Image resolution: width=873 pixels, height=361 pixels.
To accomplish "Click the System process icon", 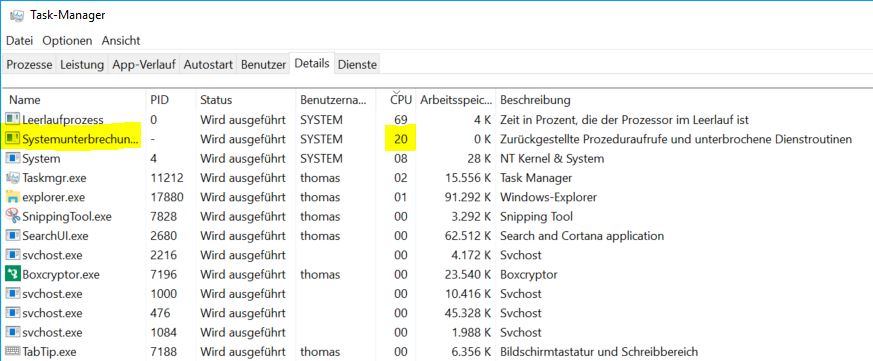I will pos(12,158).
